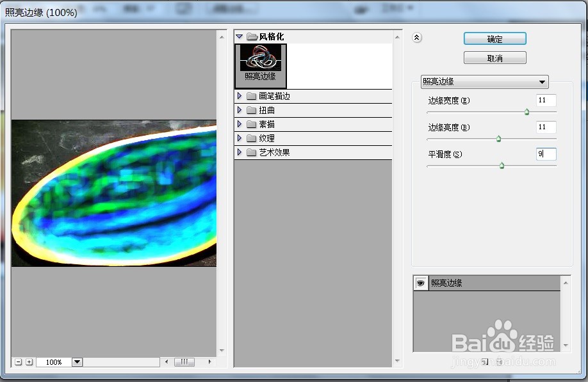Viewport: 588px width, 382px height.
Task: Click the preview horizontal scrollbar thumb
Action: [x=184, y=362]
